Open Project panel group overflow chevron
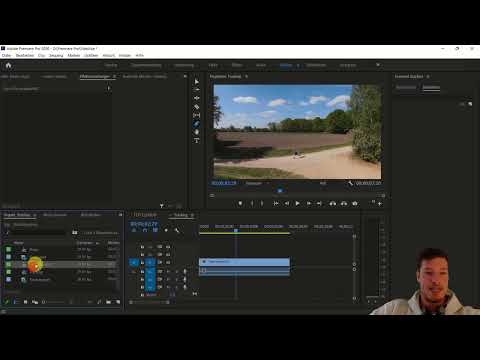Image resolution: width=480 pixels, height=360 pixels. [120, 215]
